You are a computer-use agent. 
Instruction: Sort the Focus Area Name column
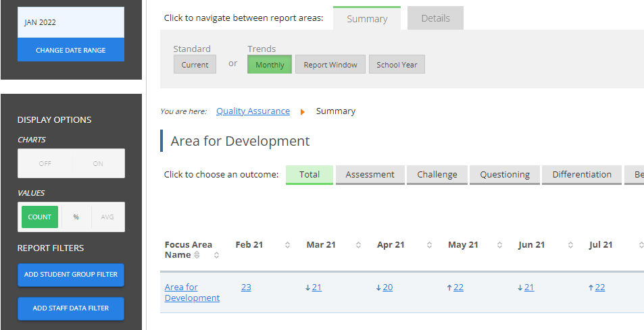pos(216,255)
